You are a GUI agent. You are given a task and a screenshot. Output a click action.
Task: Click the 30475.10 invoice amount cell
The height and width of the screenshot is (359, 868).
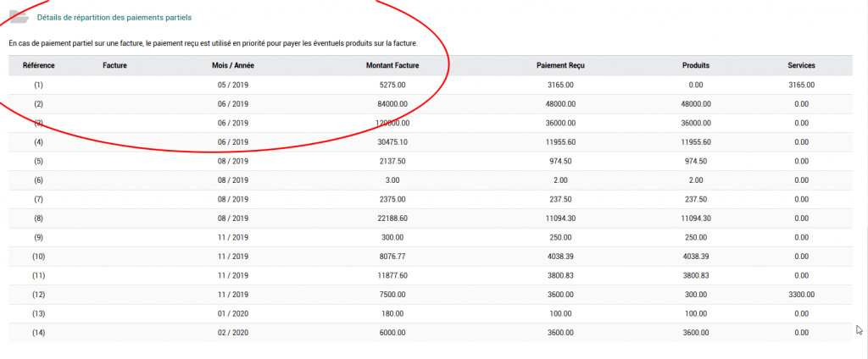(x=392, y=142)
